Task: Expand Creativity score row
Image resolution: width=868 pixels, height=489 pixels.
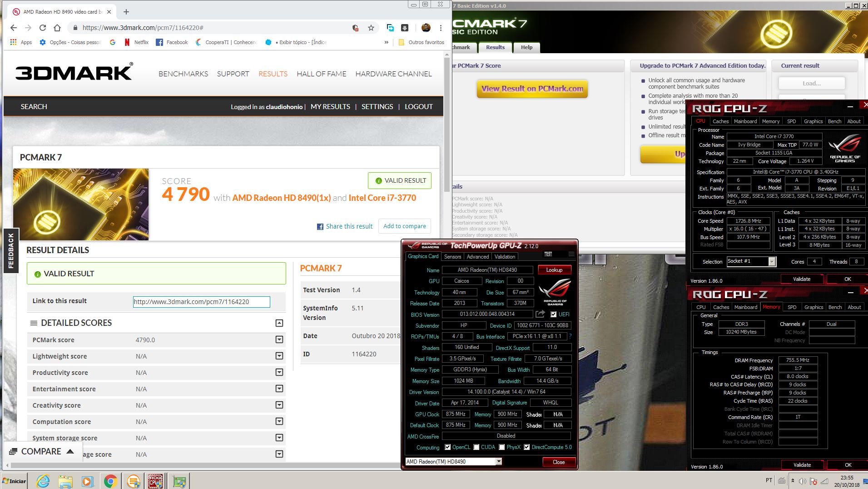Action: (279, 405)
